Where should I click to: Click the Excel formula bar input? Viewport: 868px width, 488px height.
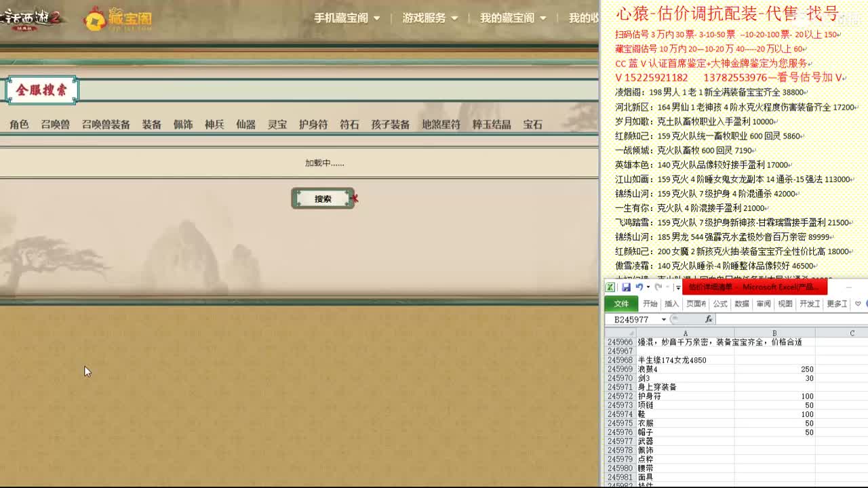(791, 319)
